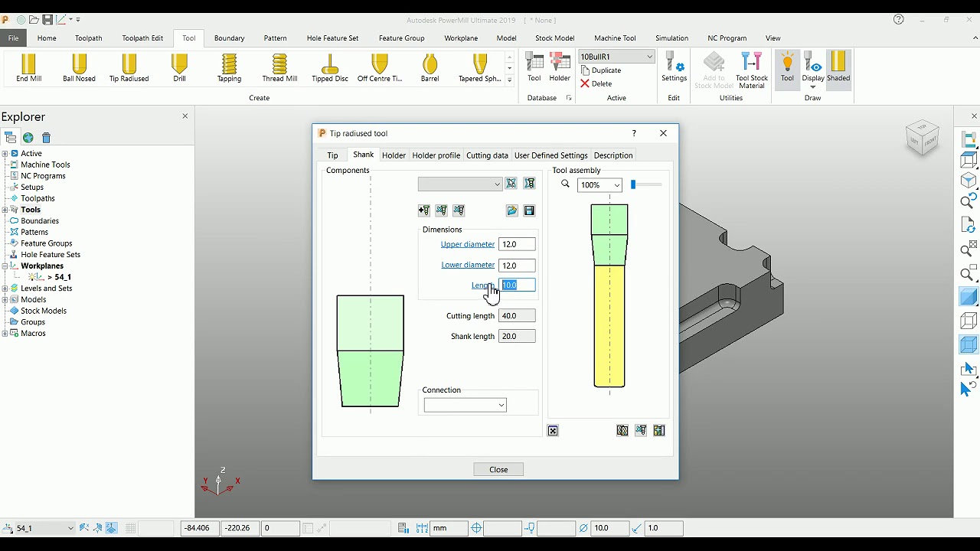The height and width of the screenshot is (551, 980).
Task: Switch to the Holder tab
Action: pyautogui.click(x=394, y=155)
